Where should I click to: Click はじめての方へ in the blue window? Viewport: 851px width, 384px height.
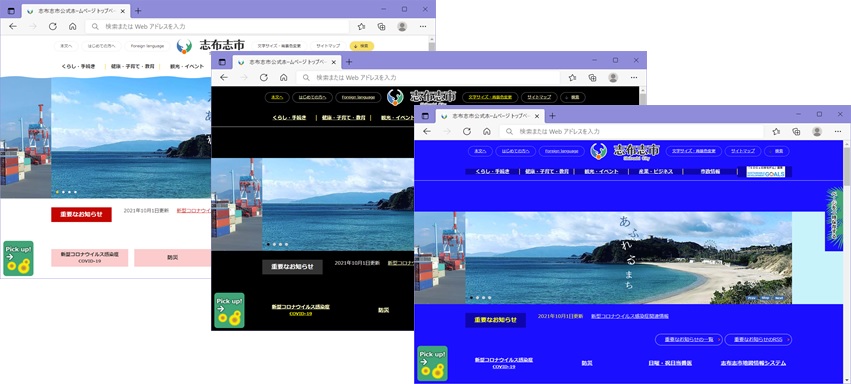tap(516, 151)
